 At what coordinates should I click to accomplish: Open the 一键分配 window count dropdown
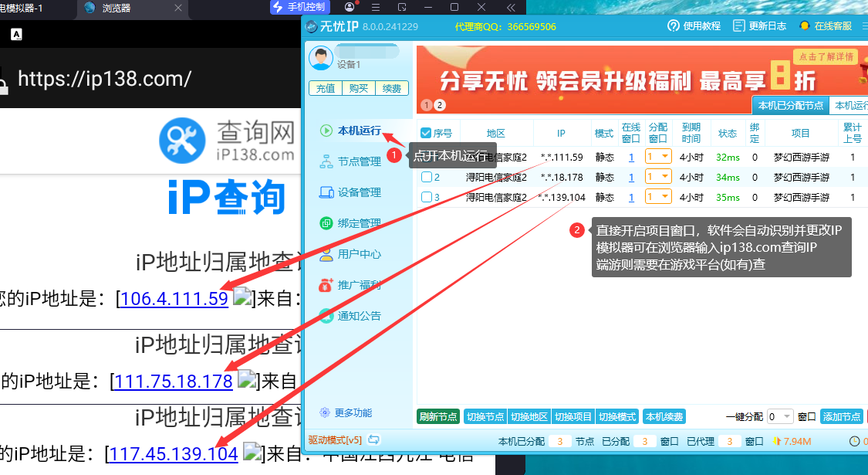tap(780, 416)
